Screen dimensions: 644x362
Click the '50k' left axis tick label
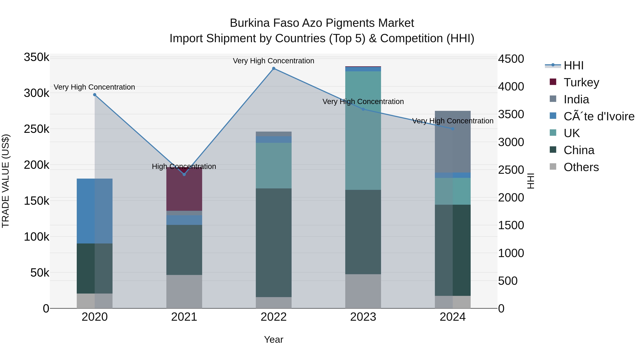click(40, 273)
